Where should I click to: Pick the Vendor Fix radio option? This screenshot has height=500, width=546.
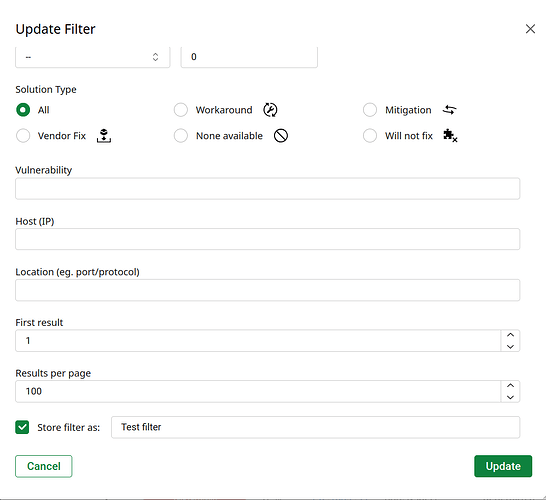click(x=23, y=136)
